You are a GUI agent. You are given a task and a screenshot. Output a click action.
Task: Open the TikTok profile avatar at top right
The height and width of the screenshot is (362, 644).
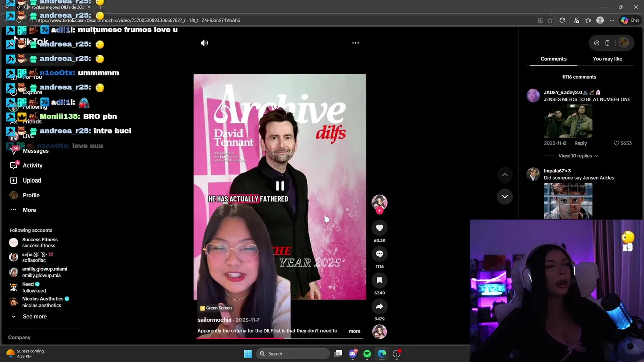coord(624,43)
